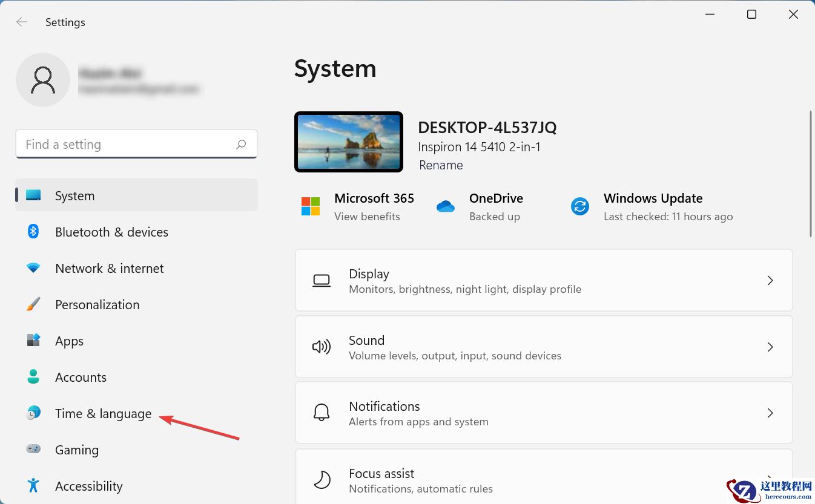Click the Bluetooth & devices icon
Screen dimensions: 815x504
[33, 232]
